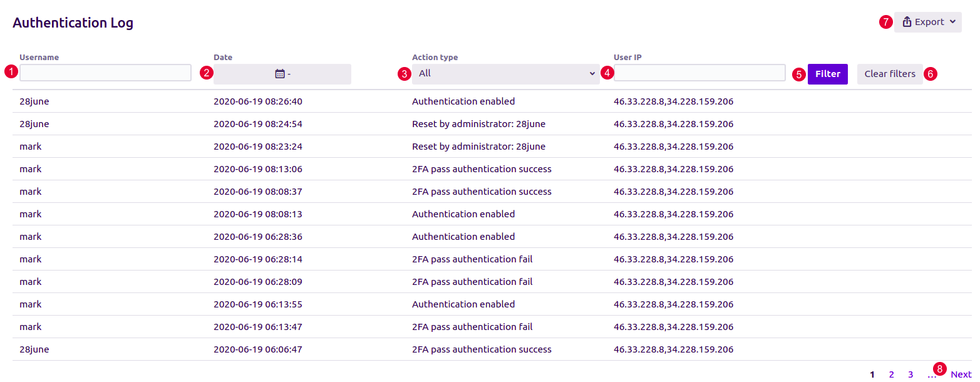980x382 pixels.
Task: Click the Authentication Log page heading
Action: 73,23
